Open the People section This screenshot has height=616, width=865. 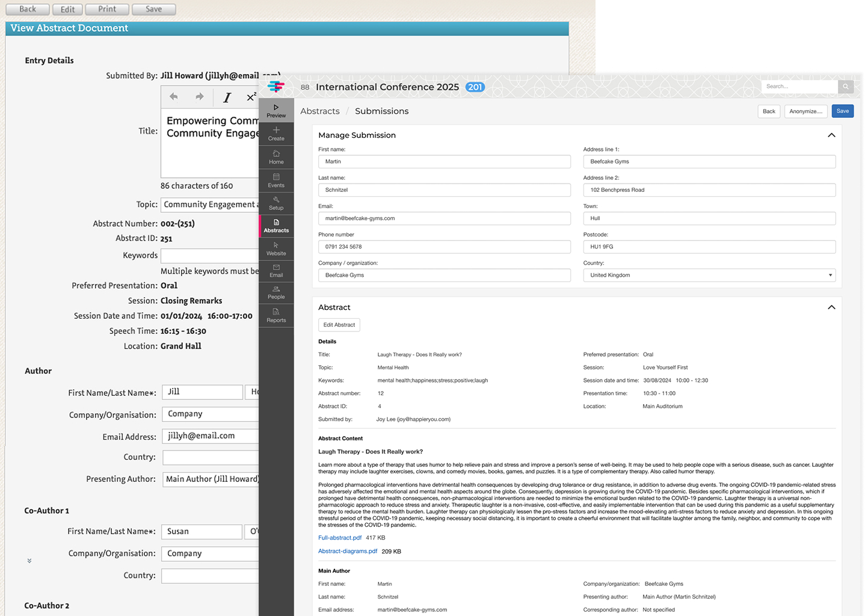click(x=276, y=293)
